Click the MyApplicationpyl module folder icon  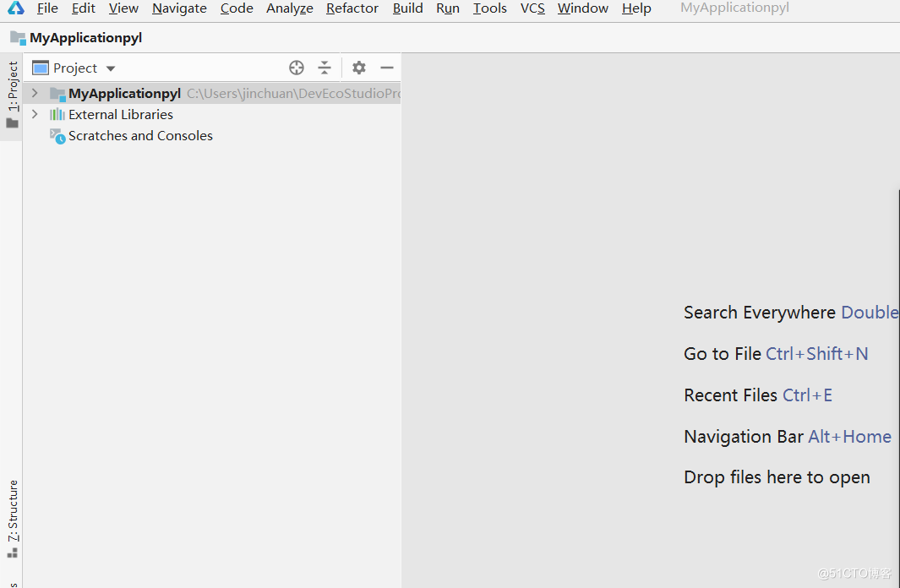coord(57,94)
